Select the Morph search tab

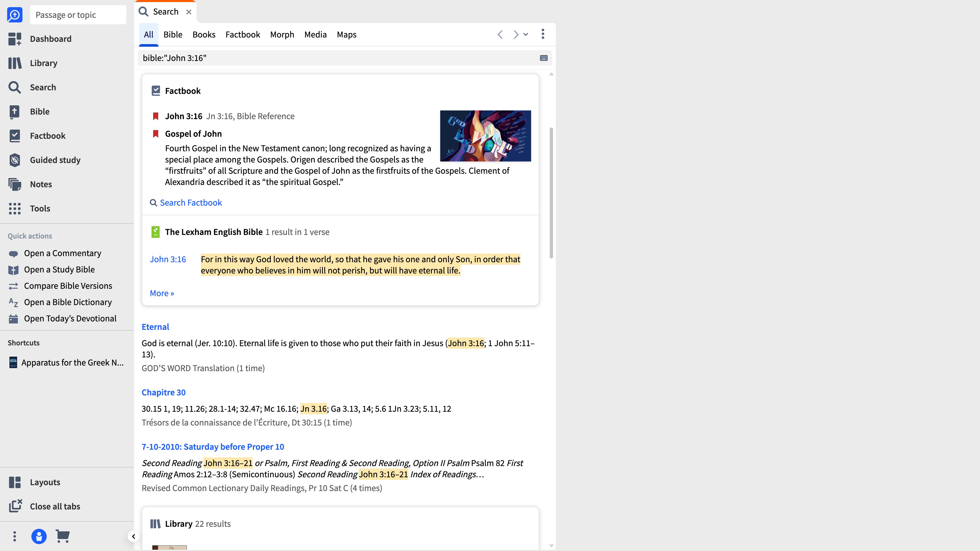[x=282, y=35]
